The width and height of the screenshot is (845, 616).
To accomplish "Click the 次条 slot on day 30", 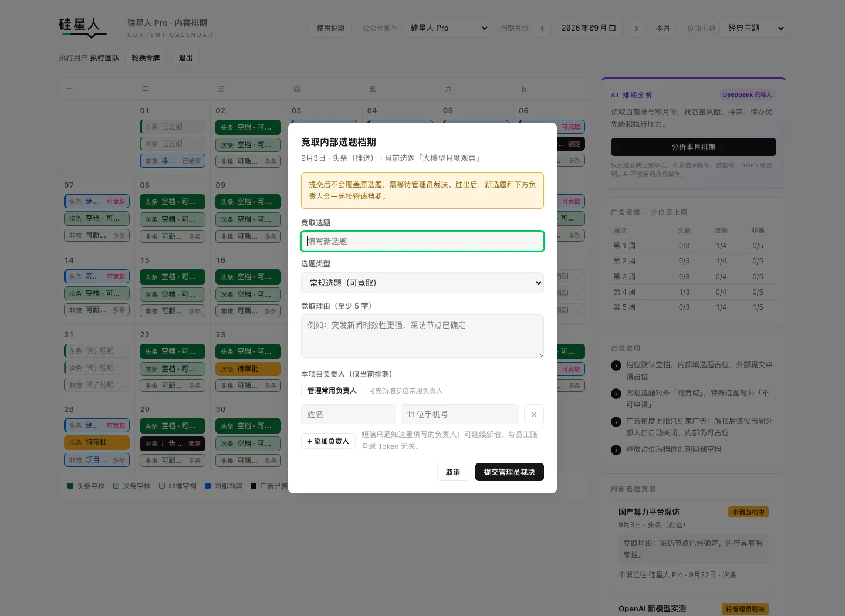I will [x=248, y=444].
